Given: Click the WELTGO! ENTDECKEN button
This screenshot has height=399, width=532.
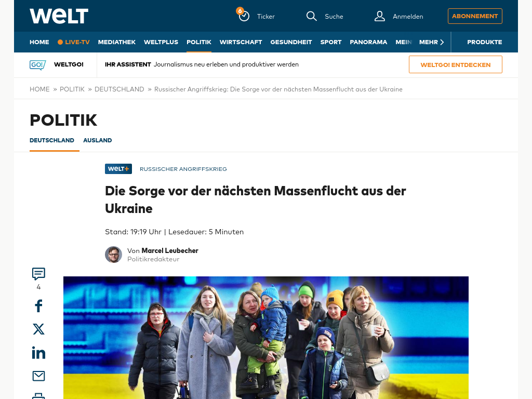Looking at the screenshot, I should tap(456, 64).
